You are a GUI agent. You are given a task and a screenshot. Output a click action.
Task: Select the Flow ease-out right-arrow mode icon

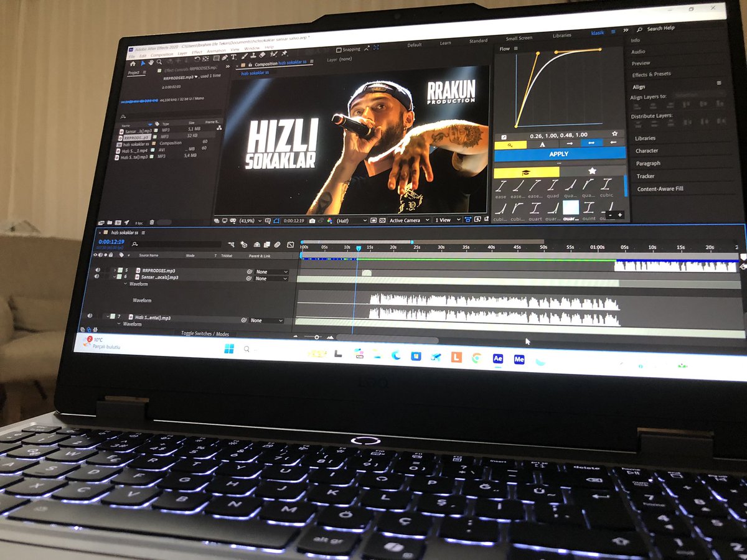pos(570,143)
